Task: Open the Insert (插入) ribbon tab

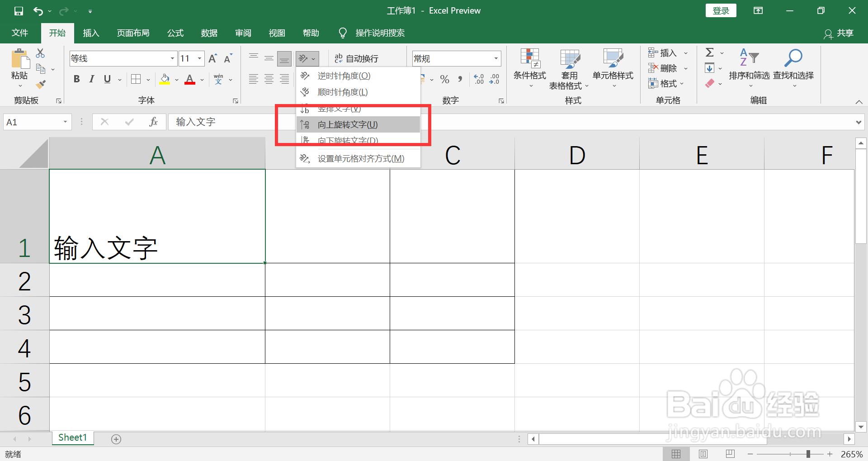Action: click(91, 33)
